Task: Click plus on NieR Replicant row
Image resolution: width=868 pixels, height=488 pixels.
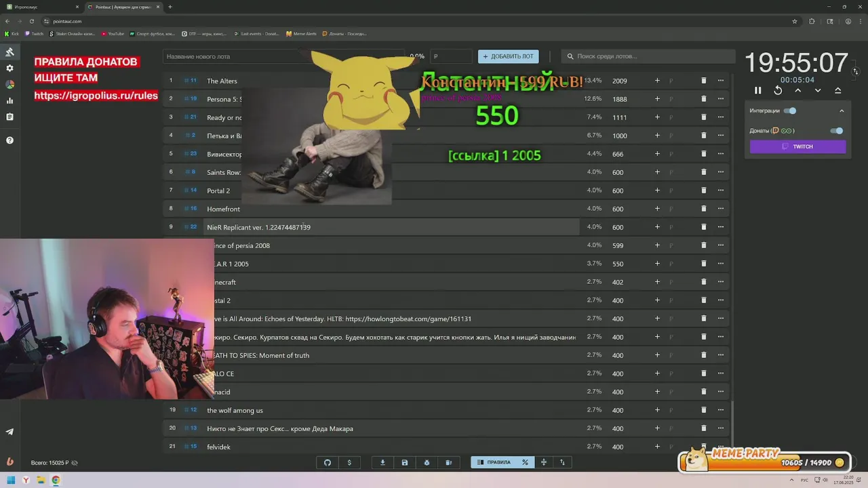Action: (x=657, y=227)
